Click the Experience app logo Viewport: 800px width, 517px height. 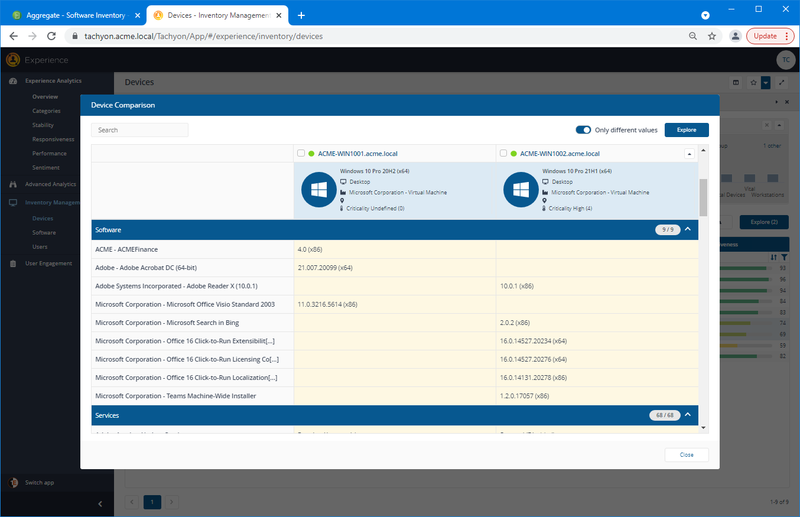[13, 60]
